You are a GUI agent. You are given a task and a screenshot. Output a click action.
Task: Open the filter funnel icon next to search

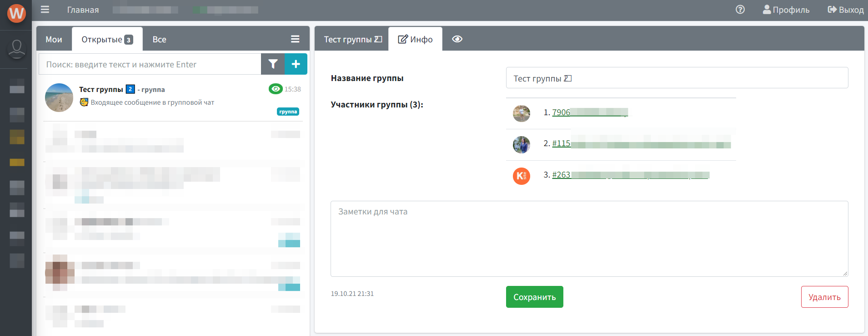click(273, 64)
